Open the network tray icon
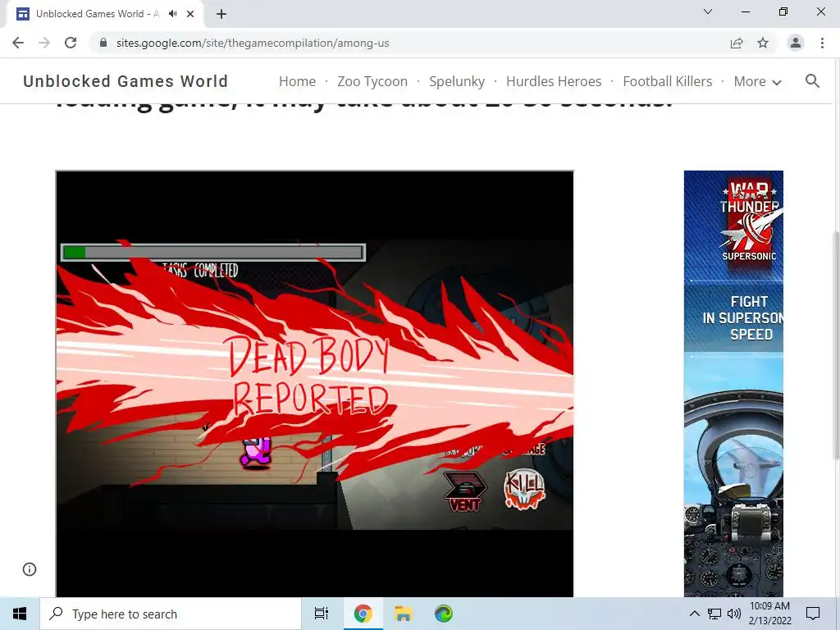 coord(714,614)
